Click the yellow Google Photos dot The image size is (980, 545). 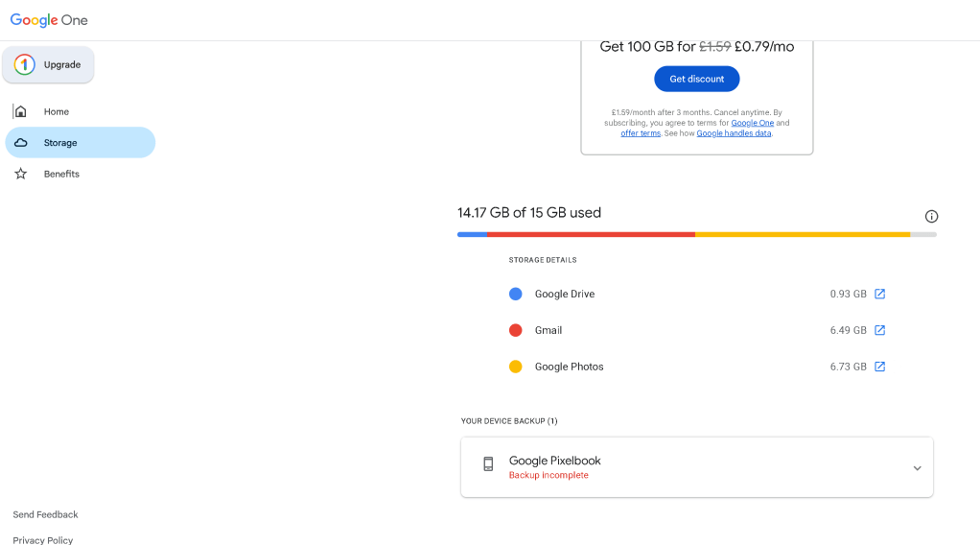click(x=516, y=367)
